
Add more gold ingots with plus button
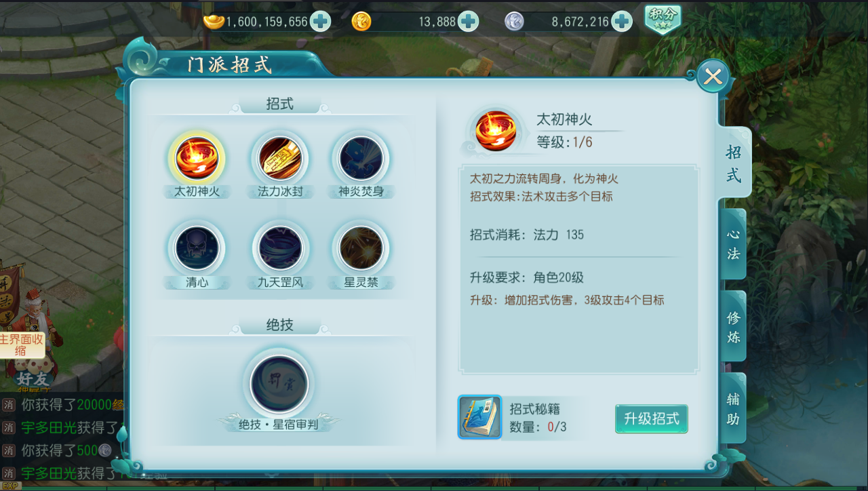[320, 22]
